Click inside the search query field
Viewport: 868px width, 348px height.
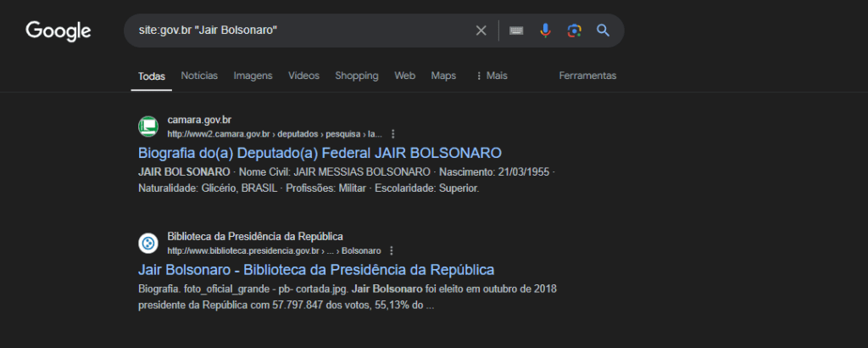[297, 31]
